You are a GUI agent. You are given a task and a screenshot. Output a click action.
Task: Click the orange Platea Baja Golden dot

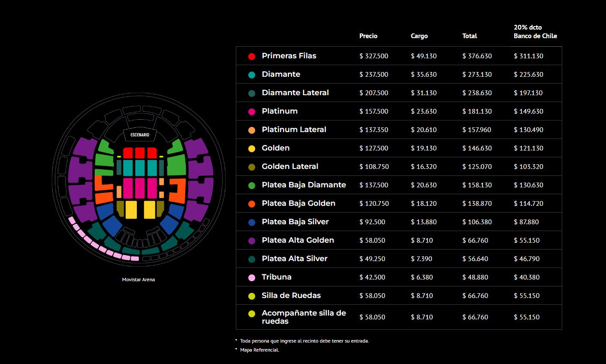pos(252,204)
